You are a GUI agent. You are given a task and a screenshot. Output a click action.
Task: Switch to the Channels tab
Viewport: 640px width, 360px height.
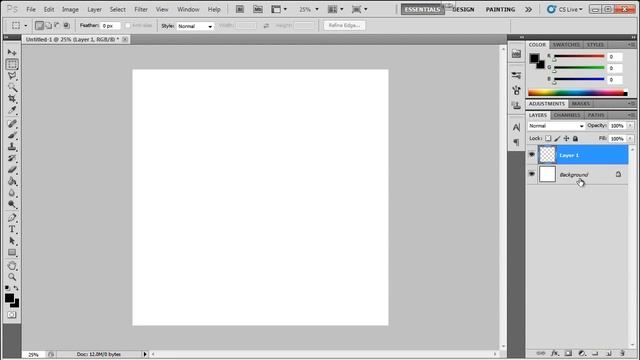tap(567, 115)
